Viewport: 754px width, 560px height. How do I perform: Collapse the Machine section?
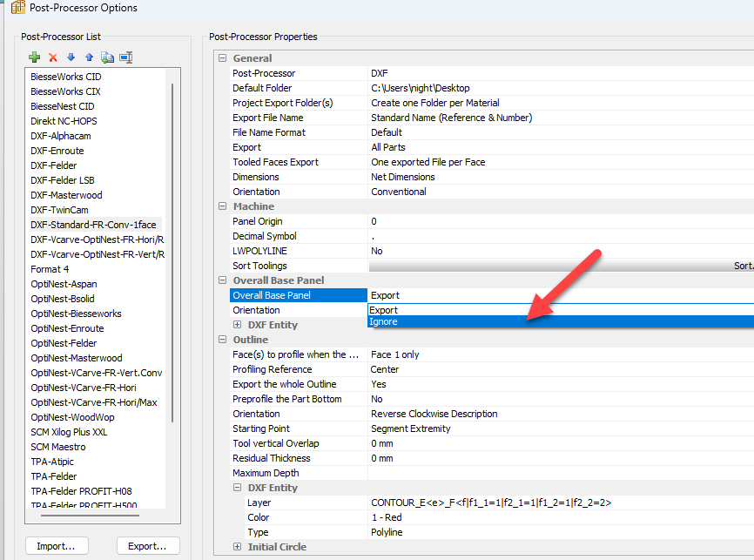click(x=222, y=206)
